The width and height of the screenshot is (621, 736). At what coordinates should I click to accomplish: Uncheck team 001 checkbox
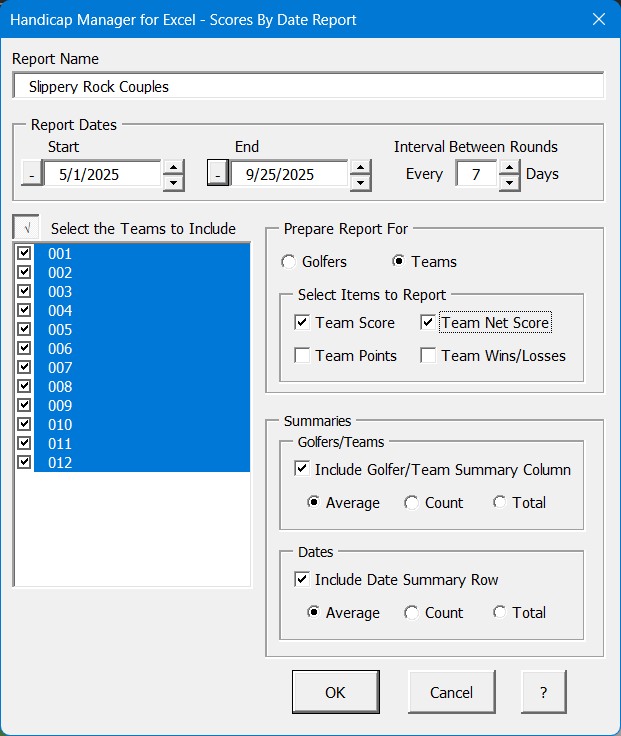click(x=24, y=253)
